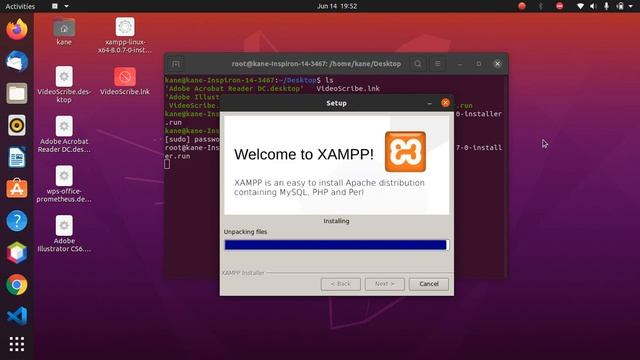
Task: Open the Files manager in the dock
Action: 17,93
